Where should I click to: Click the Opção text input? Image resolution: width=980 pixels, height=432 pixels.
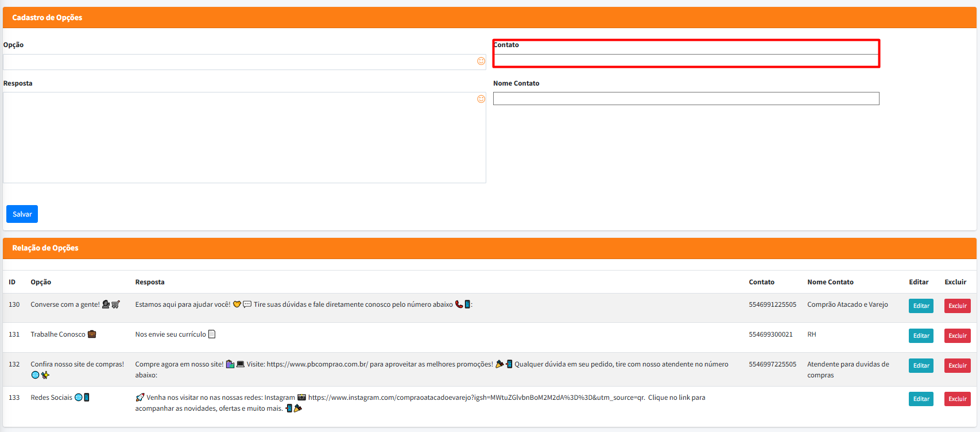coord(238,62)
